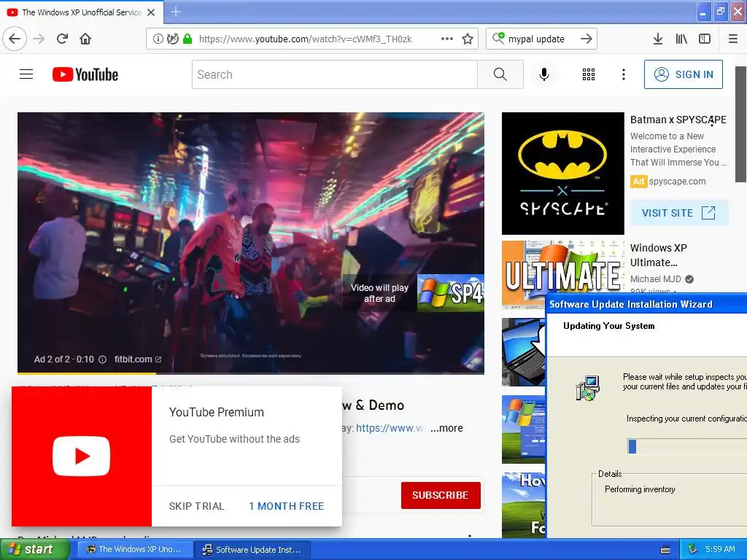Show site information icon in address bar
Screen dimensions: 747x560
(158, 39)
